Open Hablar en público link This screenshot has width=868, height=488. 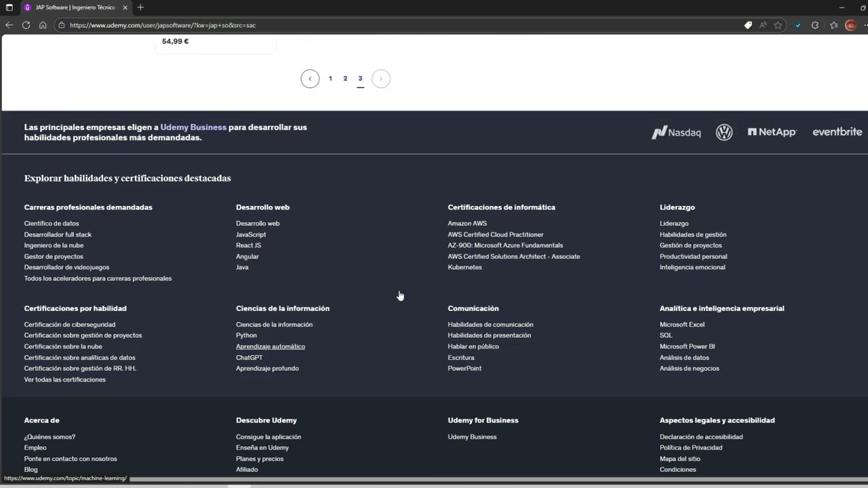[473, 346]
